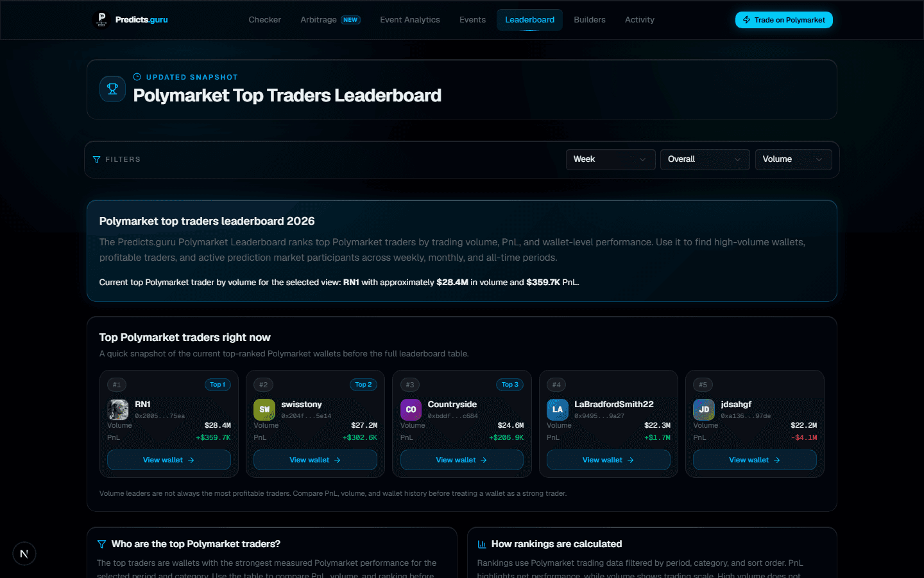Open Countryside's View wallet button
This screenshot has width=924, height=578.
[x=462, y=460]
